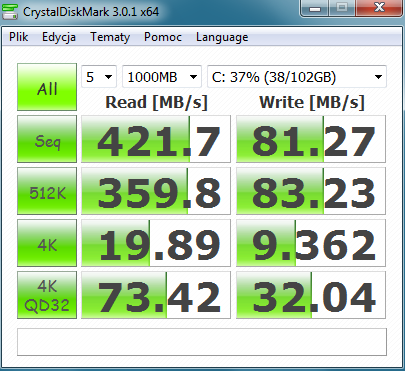The width and height of the screenshot is (405, 371).
Task: Click the 512K write result 83.23
Action: click(x=311, y=191)
